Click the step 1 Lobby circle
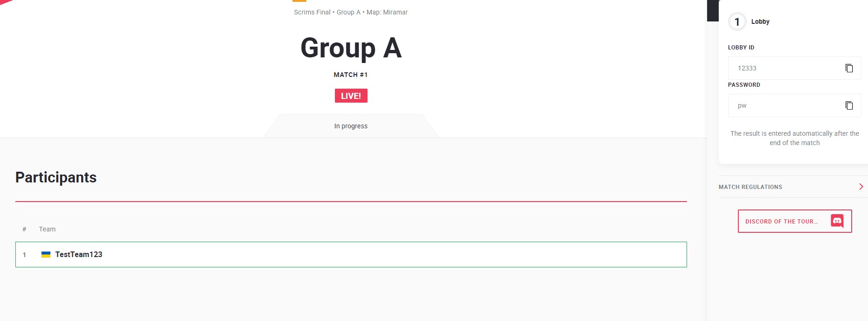Screen dimensions: 868x321 tap(737, 21)
